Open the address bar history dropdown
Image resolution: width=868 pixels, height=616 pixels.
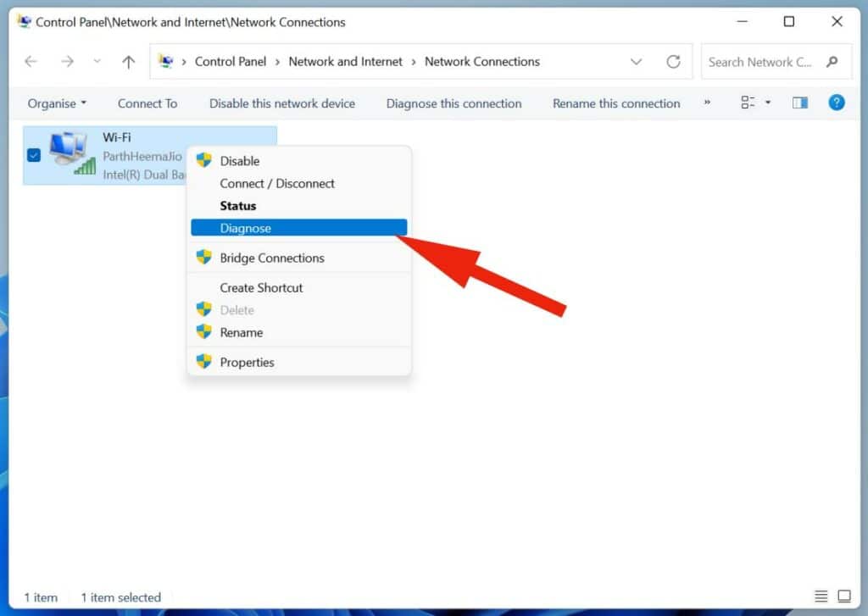[636, 62]
